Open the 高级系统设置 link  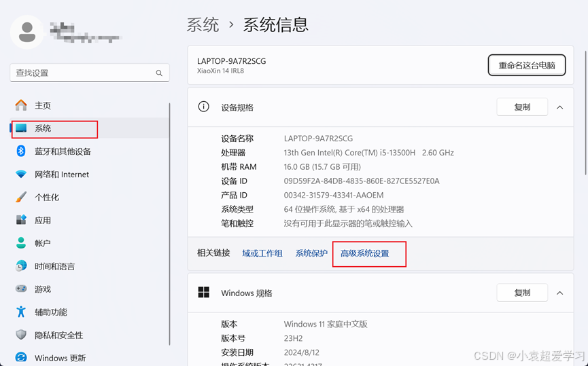(364, 253)
